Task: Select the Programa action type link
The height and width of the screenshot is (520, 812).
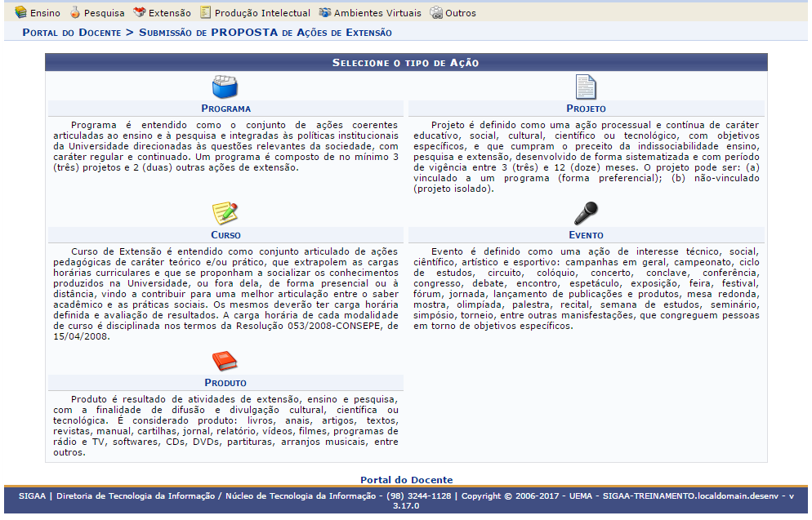Action: [225, 109]
